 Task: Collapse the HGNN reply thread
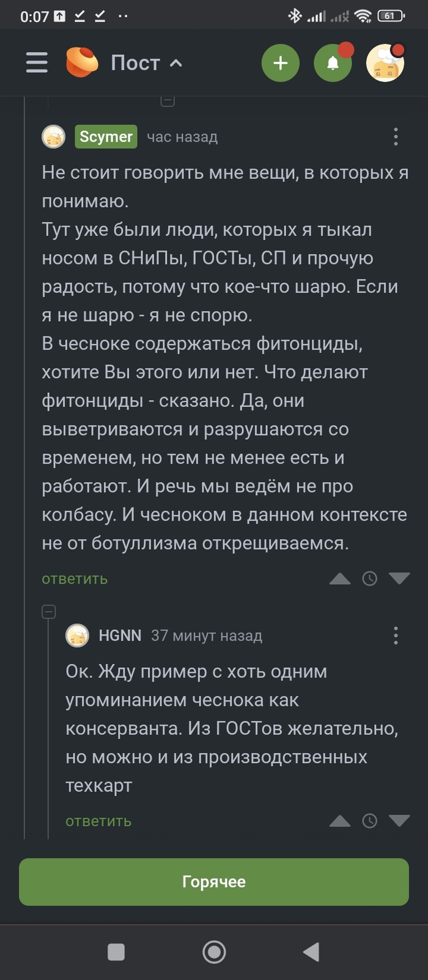click(49, 612)
